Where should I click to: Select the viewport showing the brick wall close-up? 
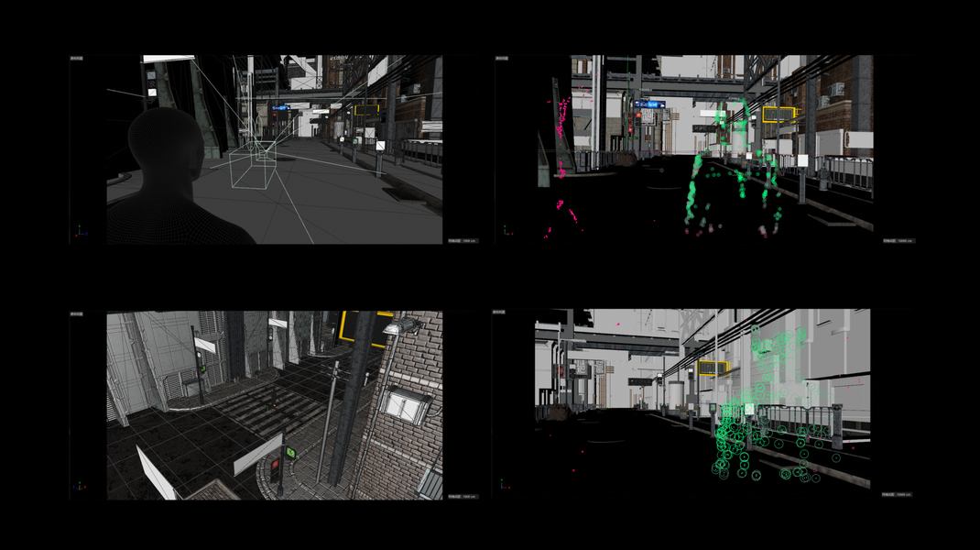tap(275, 405)
